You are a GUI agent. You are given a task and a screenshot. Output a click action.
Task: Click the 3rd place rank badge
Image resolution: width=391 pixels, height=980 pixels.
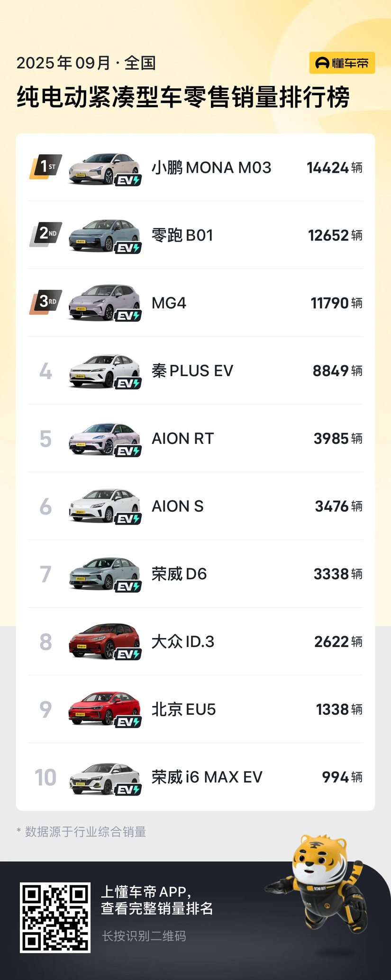[x=46, y=302]
